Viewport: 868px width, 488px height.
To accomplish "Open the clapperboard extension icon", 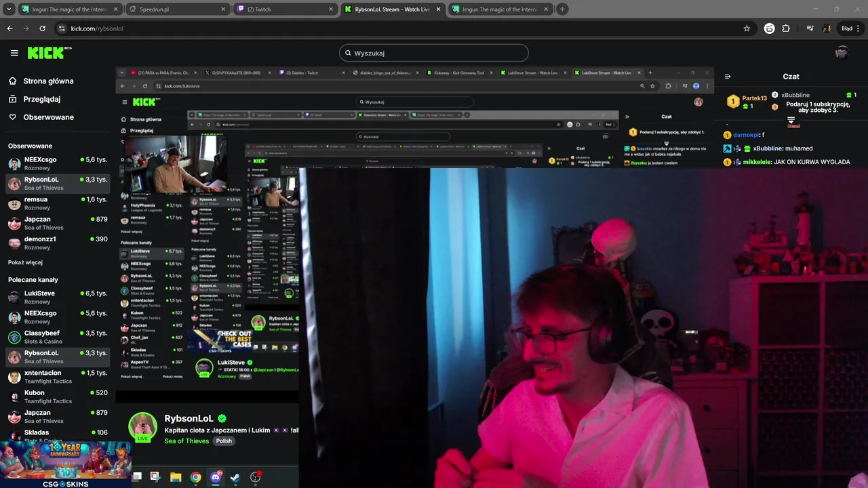I will (x=769, y=28).
